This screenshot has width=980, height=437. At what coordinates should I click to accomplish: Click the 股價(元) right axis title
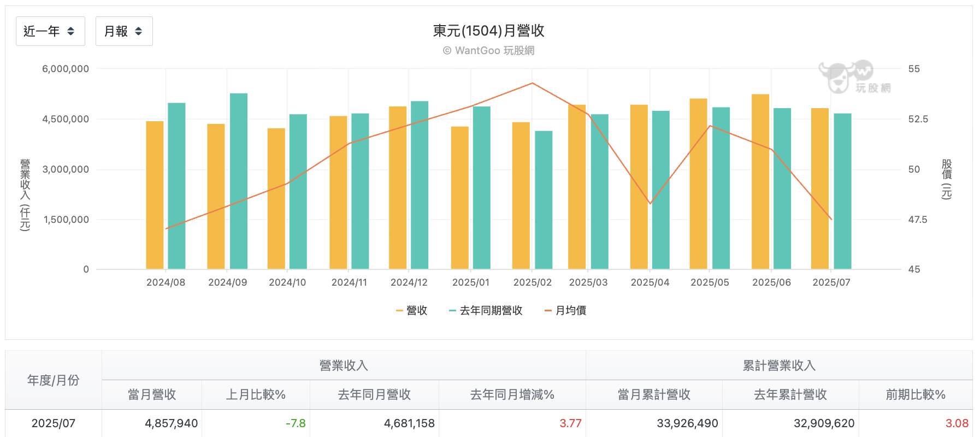(x=947, y=179)
